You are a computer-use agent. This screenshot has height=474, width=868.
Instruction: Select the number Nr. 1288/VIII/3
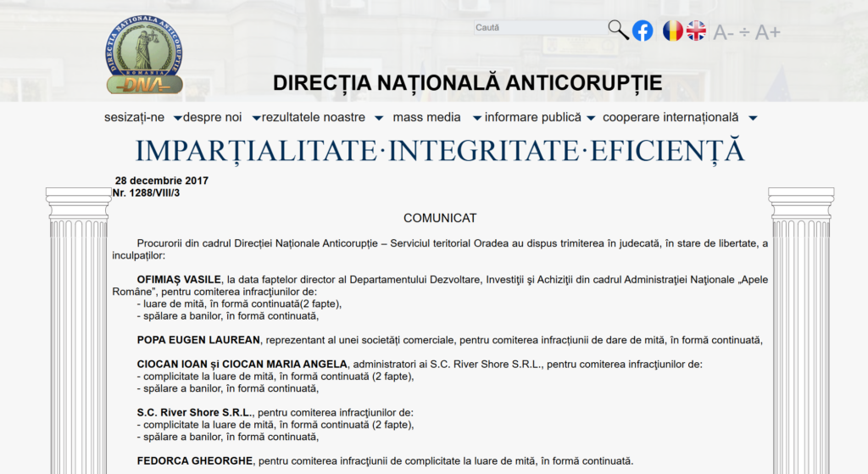[x=146, y=192]
